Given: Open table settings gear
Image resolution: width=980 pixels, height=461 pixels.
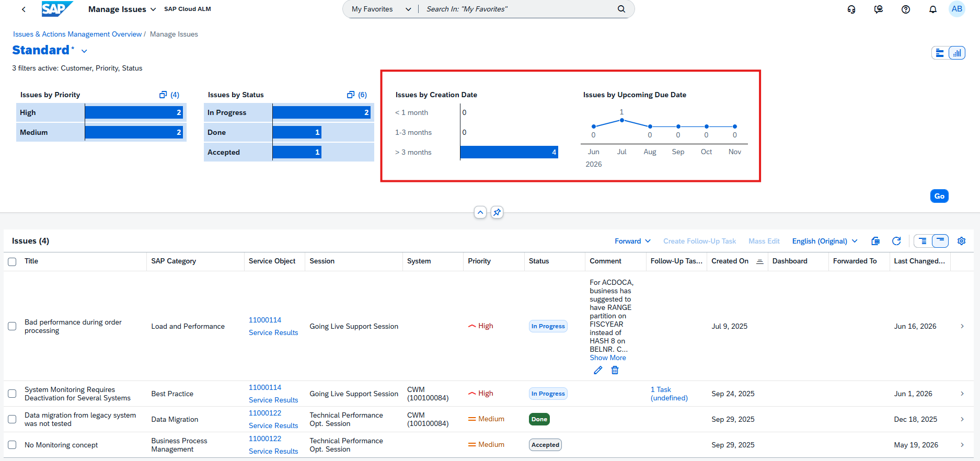Looking at the screenshot, I should [x=961, y=241].
